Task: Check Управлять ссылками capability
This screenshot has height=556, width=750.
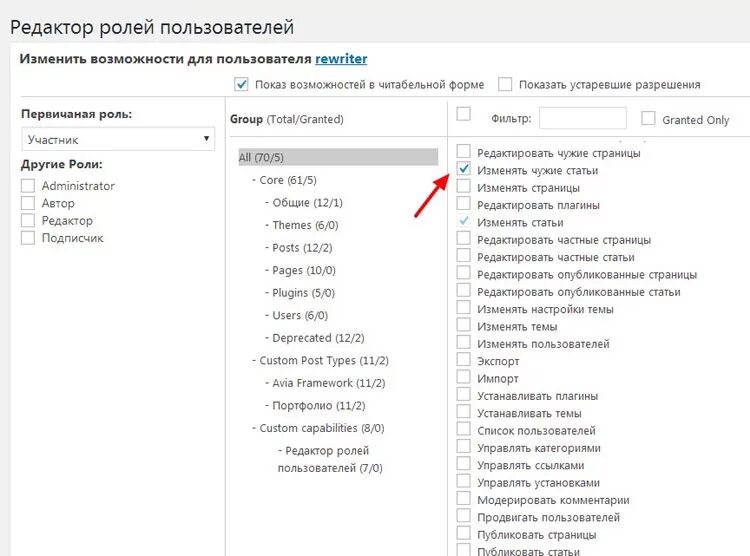Action: [463, 464]
